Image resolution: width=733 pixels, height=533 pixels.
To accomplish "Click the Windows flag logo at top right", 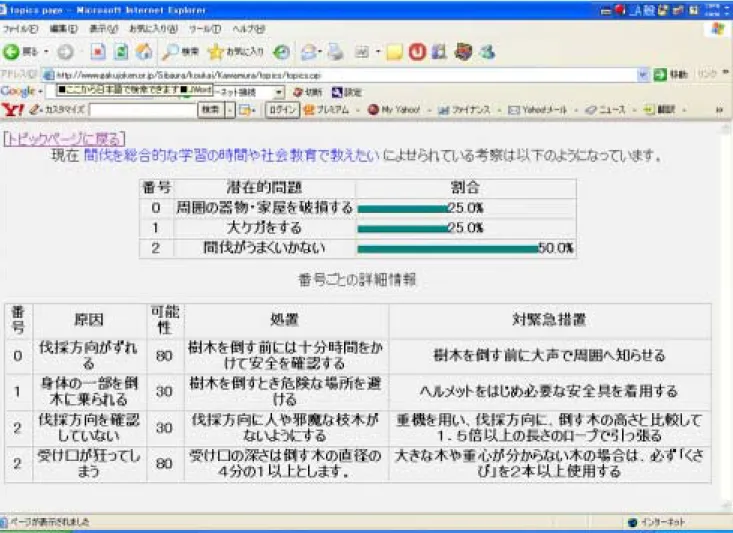I will 717,29.
